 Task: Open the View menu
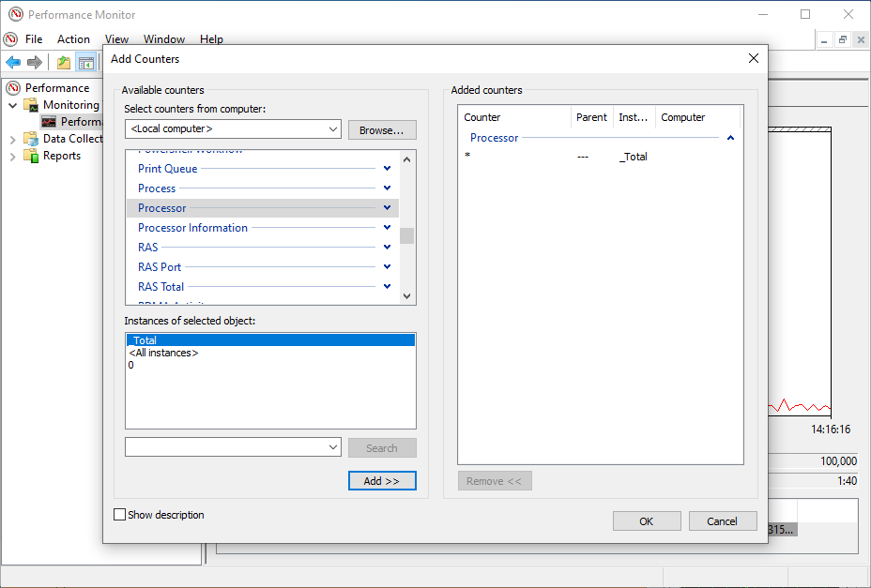[x=115, y=39]
